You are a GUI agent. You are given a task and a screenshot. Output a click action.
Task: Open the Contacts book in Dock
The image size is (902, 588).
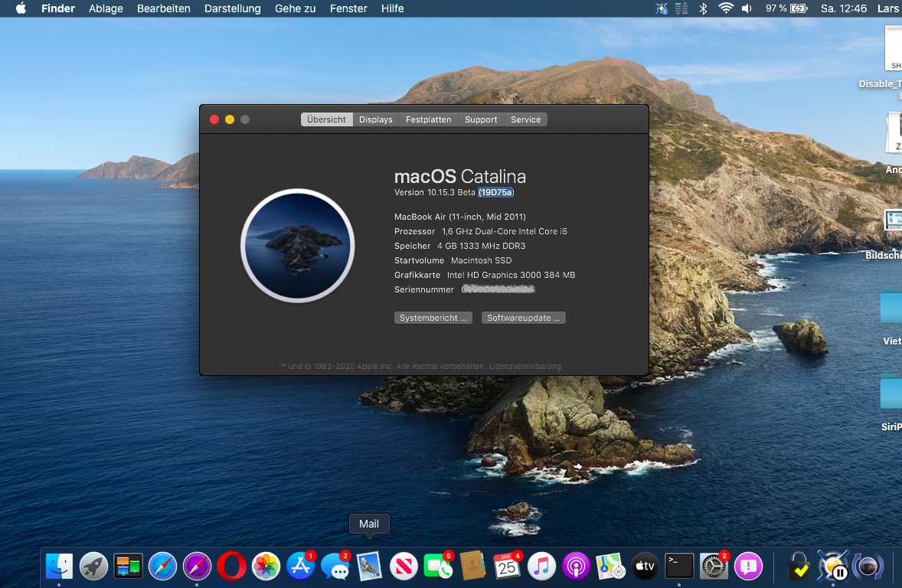[x=472, y=567]
